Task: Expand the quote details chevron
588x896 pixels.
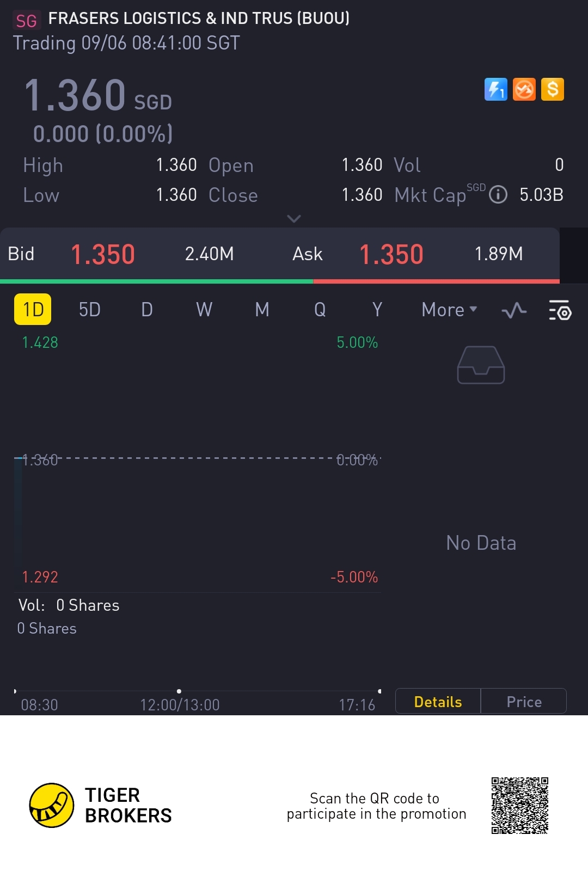Action: point(294,219)
